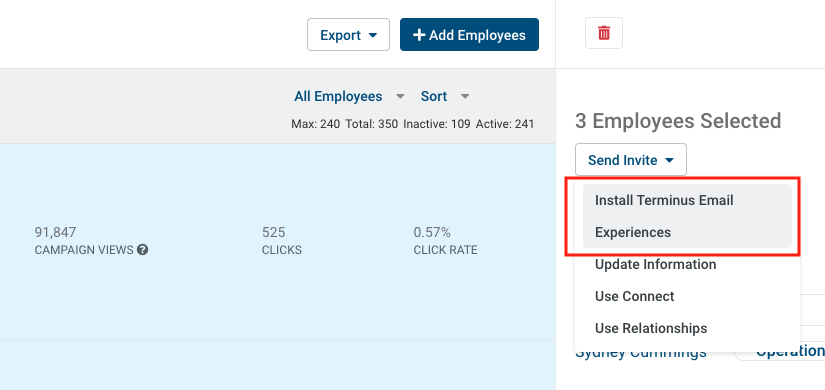Click the caret arrow on Send Invite
This screenshot has height=390, width=825.
point(669,160)
